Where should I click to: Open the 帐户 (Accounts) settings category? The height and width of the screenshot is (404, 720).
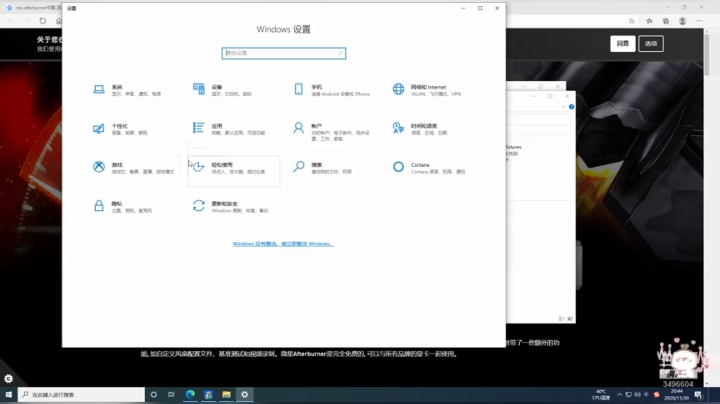pyautogui.click(x=333, y=131)
